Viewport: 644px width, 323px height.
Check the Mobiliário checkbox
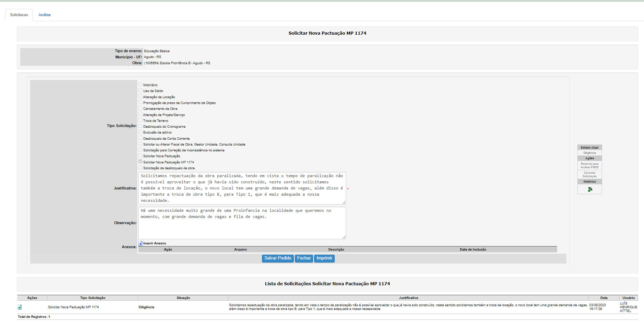(140, 84)
